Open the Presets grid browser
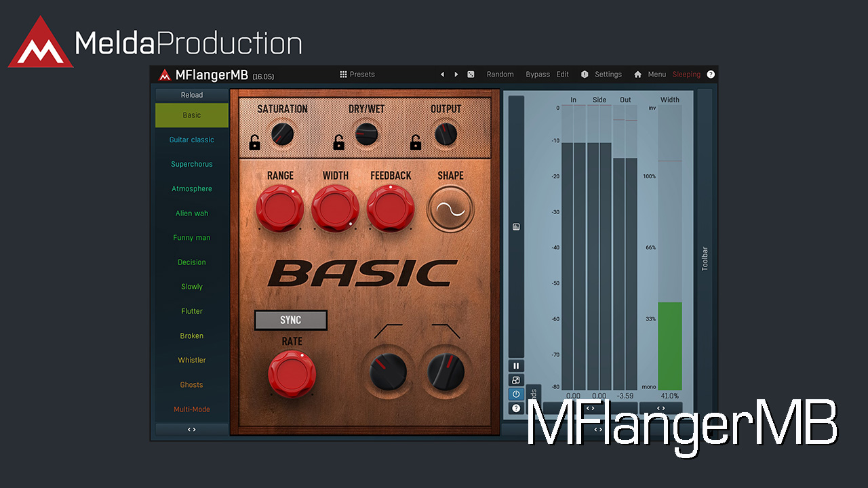Image resolution: width=868 pixels, height=488 pixels. 357,75
